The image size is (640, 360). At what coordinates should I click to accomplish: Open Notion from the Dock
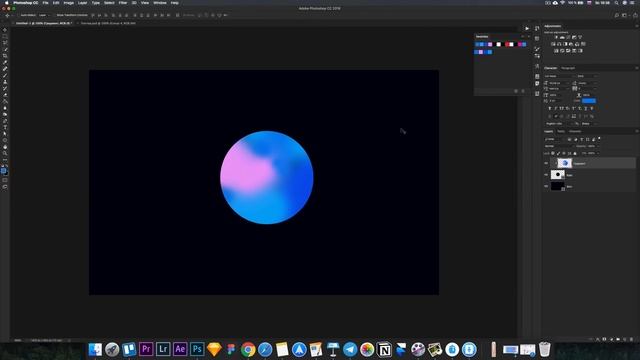(x=384, y=349)
